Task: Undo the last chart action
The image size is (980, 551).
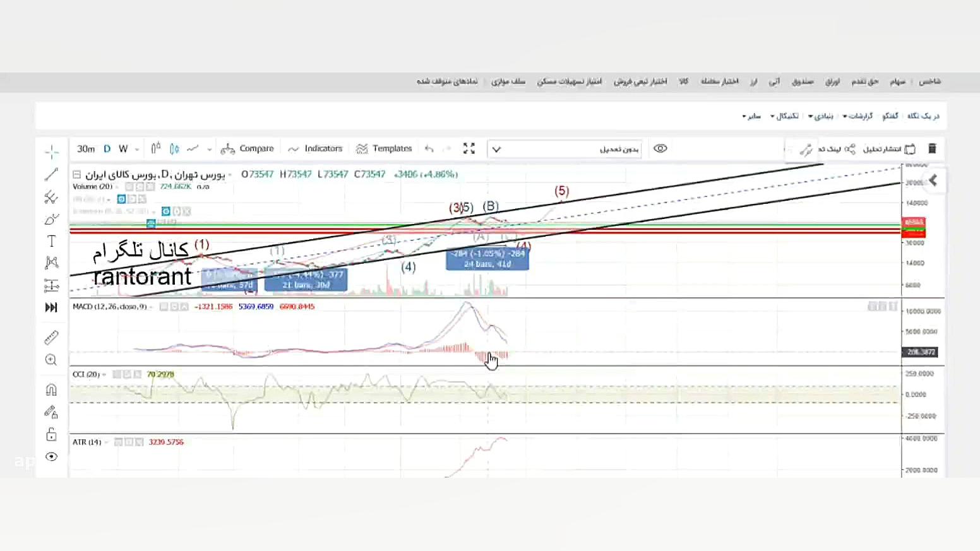Action: point(429,148)
